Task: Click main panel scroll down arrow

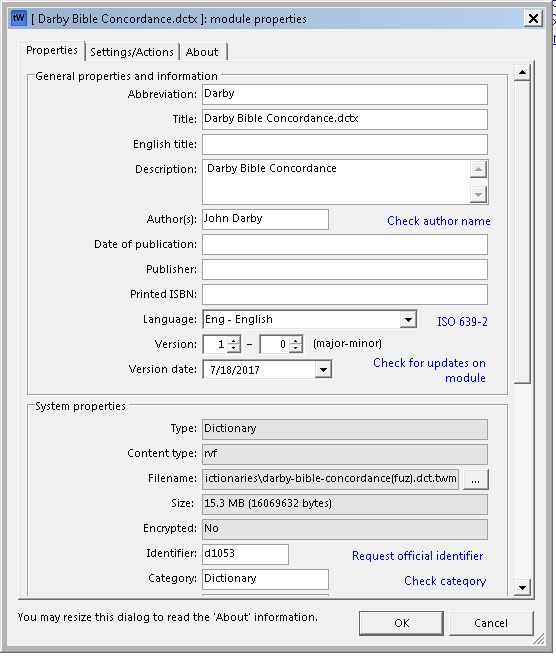Action: coord(522,587)
